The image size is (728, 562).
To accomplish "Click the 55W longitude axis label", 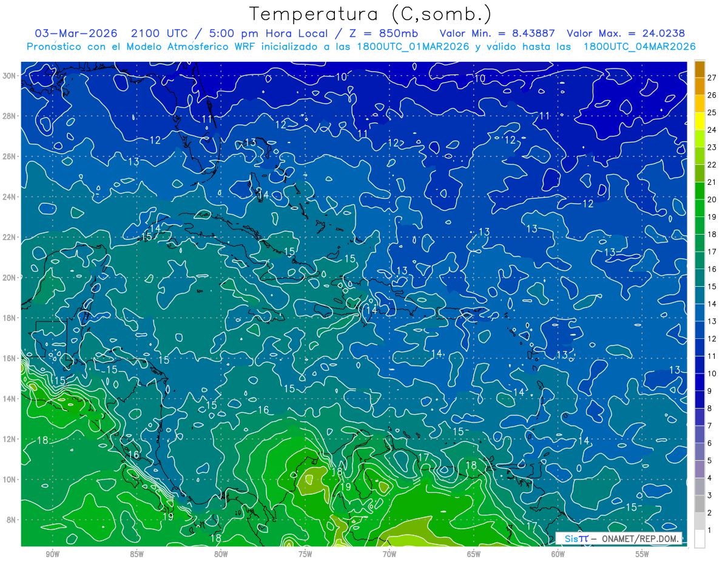I will [x=642, y=554].
